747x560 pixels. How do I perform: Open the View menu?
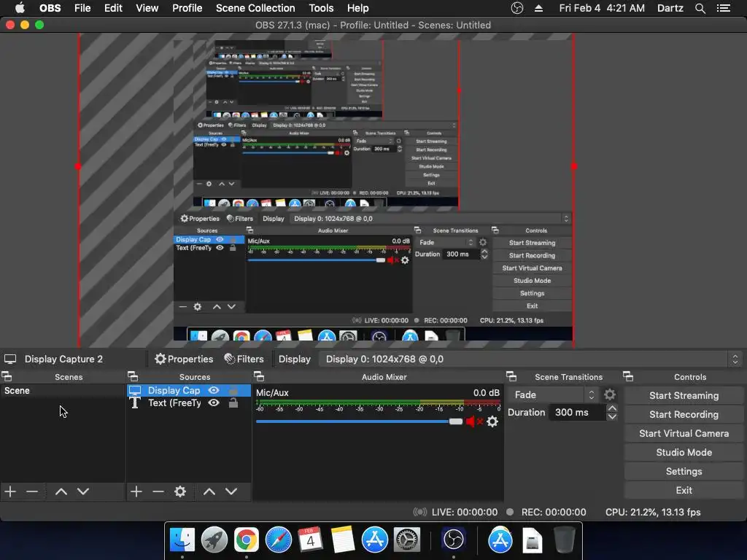coord(147,8)
